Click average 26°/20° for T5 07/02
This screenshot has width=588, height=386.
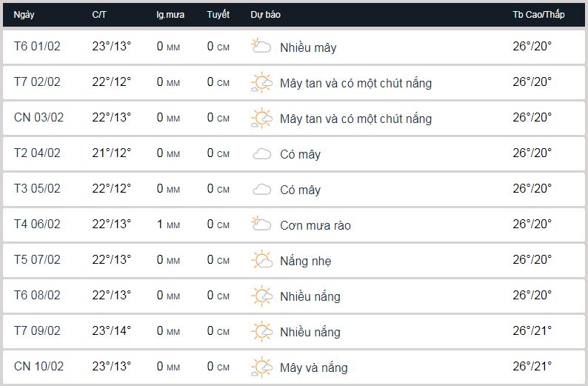532,259
